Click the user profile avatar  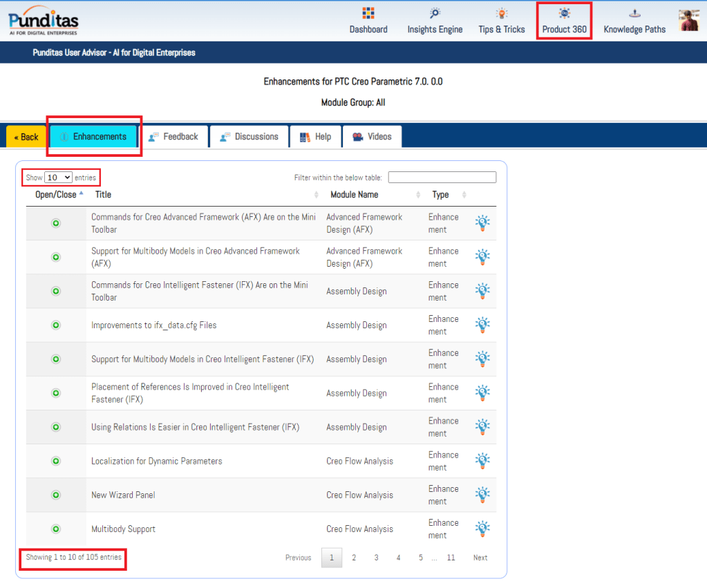pyautogui.click(x=689, y=21)
